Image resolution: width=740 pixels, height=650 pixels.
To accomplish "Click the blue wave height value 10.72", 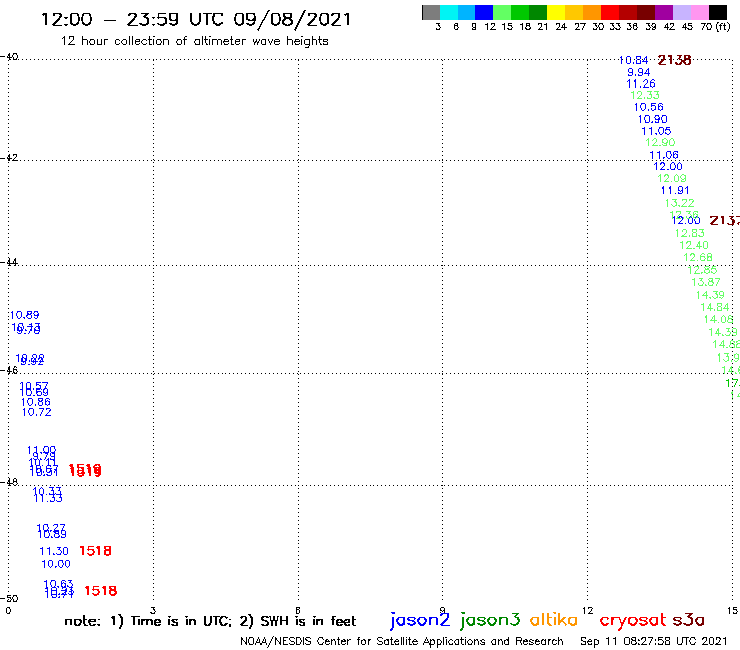I will point(37,412).
